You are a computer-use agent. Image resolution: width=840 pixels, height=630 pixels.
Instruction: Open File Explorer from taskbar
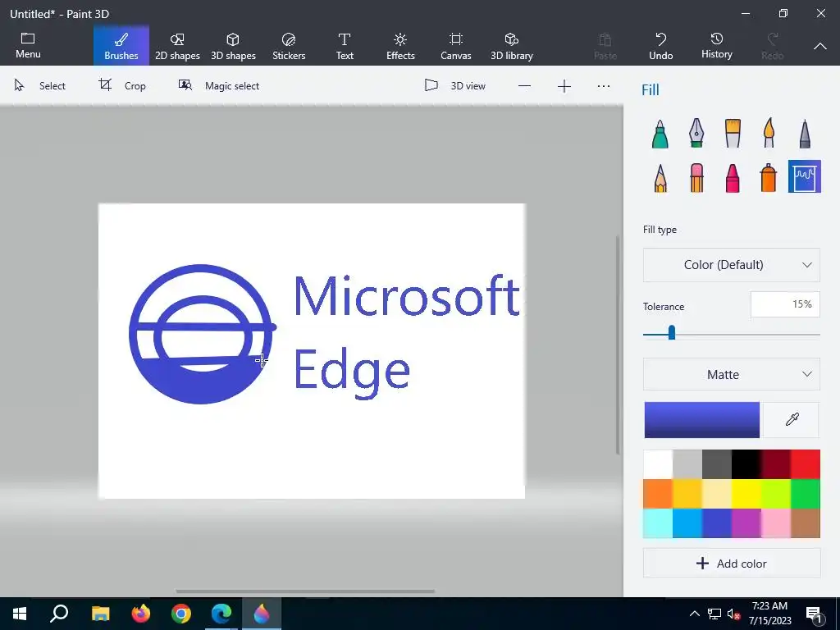coord(100,614)
